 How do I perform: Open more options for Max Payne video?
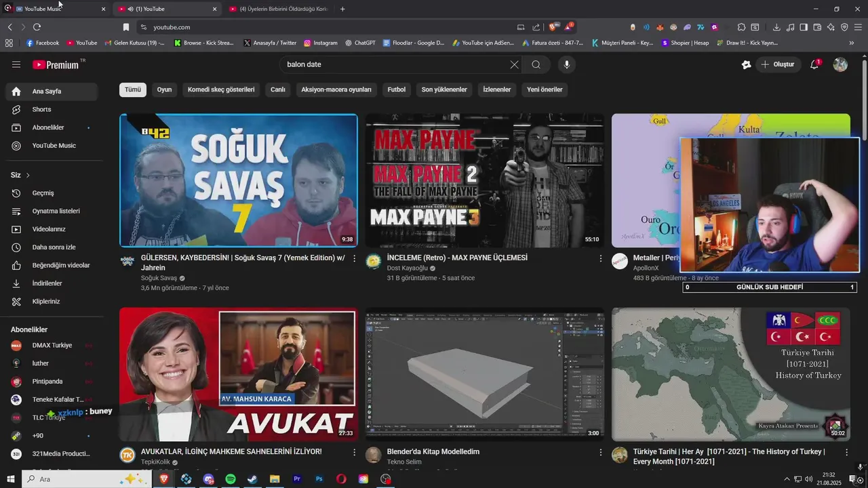point(600,258)
